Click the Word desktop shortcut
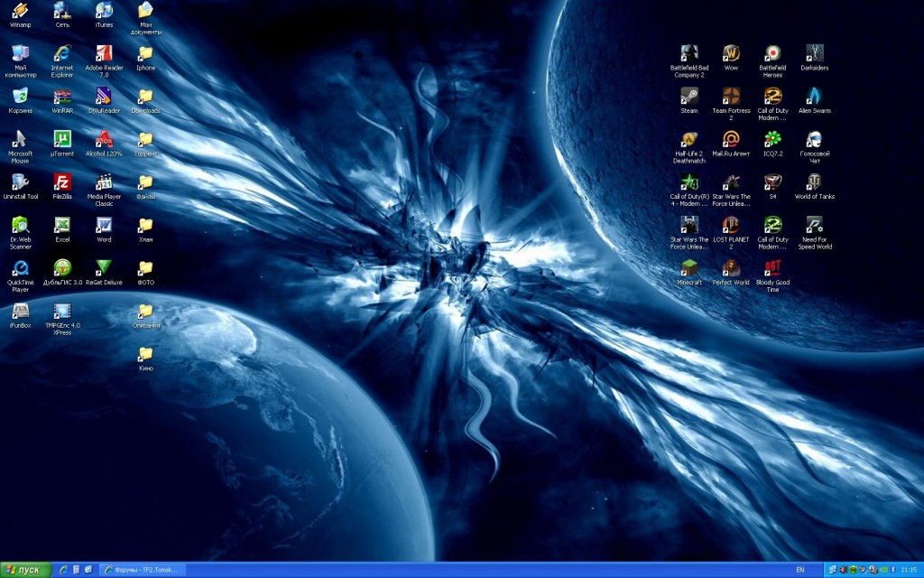The height and width of the screenshot is (578, 924). (104, 229)
